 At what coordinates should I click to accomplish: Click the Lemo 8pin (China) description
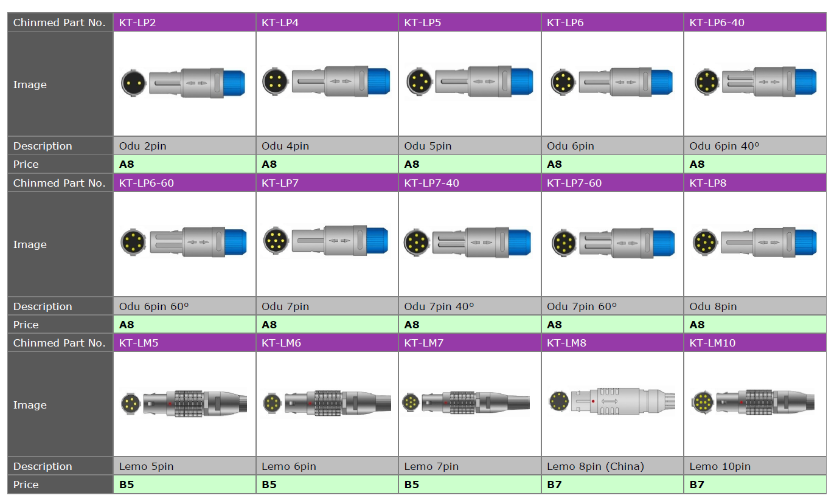[x=596, y=466]
